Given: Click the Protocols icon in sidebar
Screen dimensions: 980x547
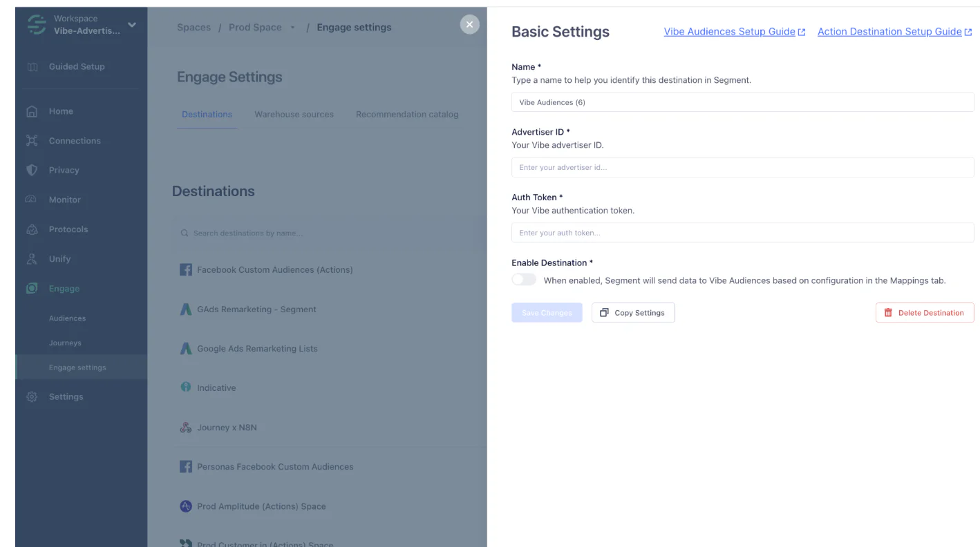Looking at the screenshot, I should click(x=32, y=229).
